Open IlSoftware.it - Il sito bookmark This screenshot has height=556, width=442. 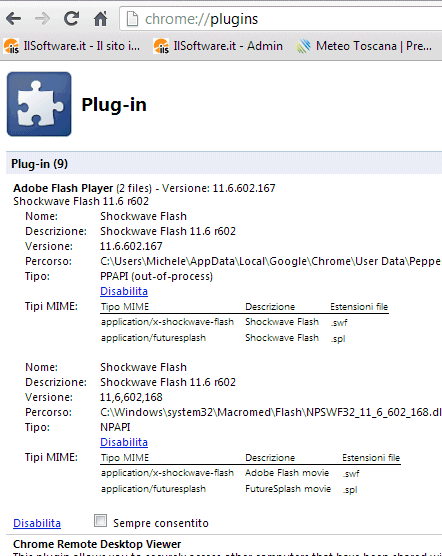[x=72, y=46]
